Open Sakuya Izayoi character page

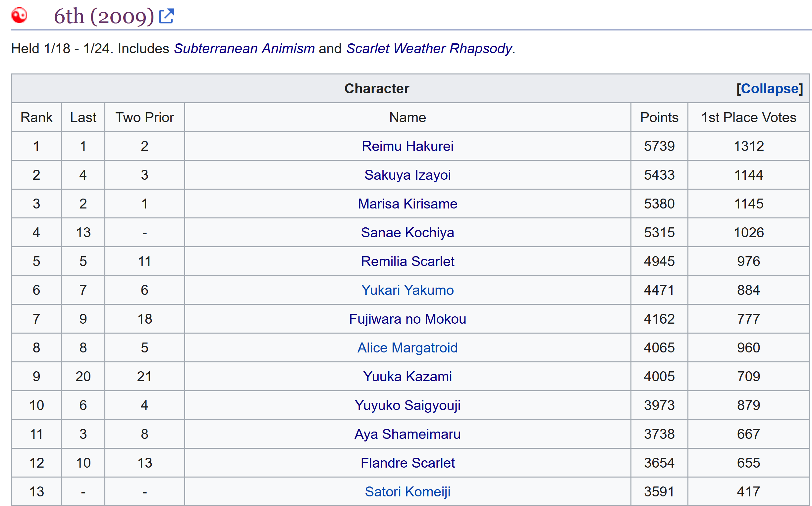pyautogui.click(x=407, y=175)
